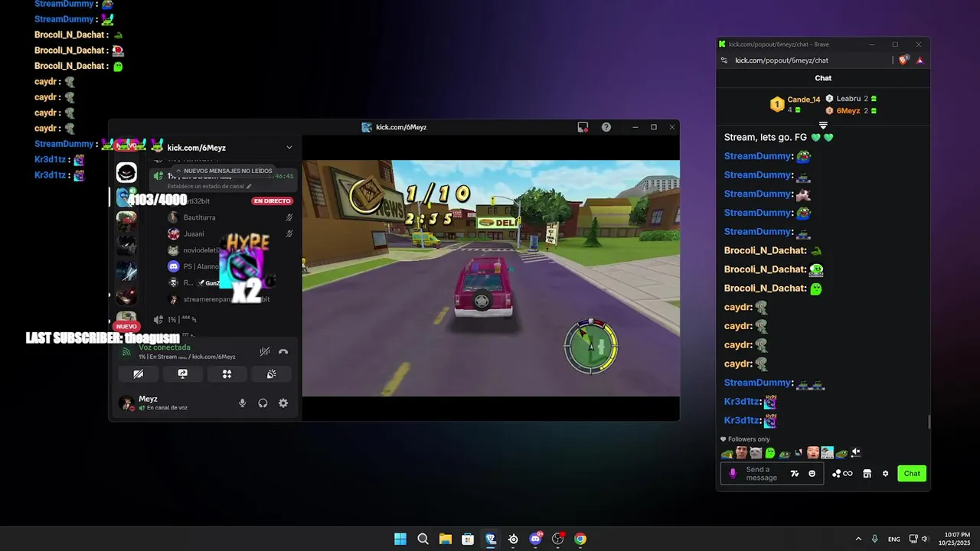The height and width of the screenshot is (551, 980).
Task: Open the first server icon in Discord sidebar
Action: [126, 172]
